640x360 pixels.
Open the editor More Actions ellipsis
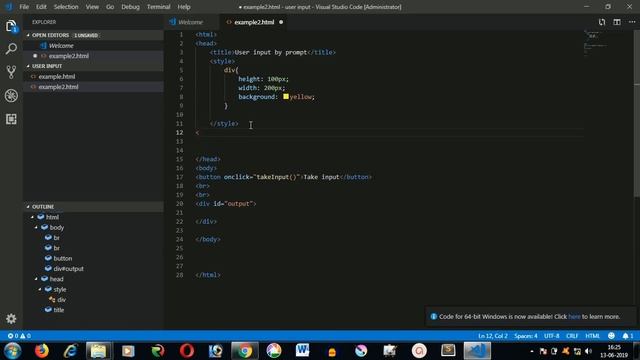[632, 22]
